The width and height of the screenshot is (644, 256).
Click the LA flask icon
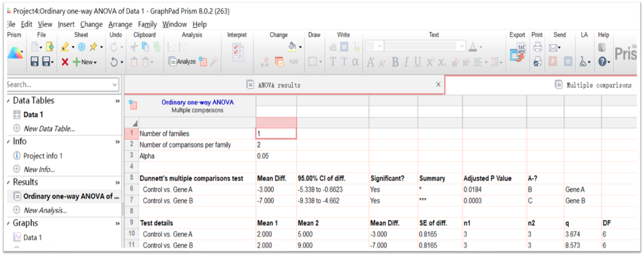click(x=583, y=62)
